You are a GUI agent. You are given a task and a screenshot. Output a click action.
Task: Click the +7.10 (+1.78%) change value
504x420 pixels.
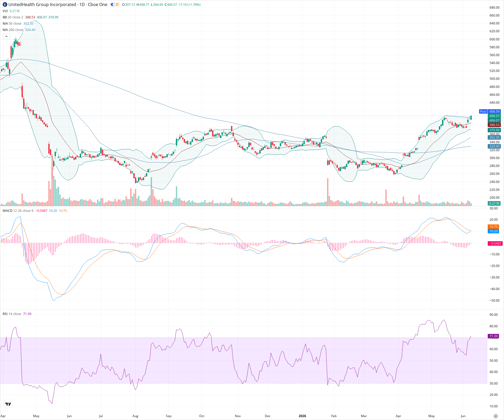pos(190,5)
